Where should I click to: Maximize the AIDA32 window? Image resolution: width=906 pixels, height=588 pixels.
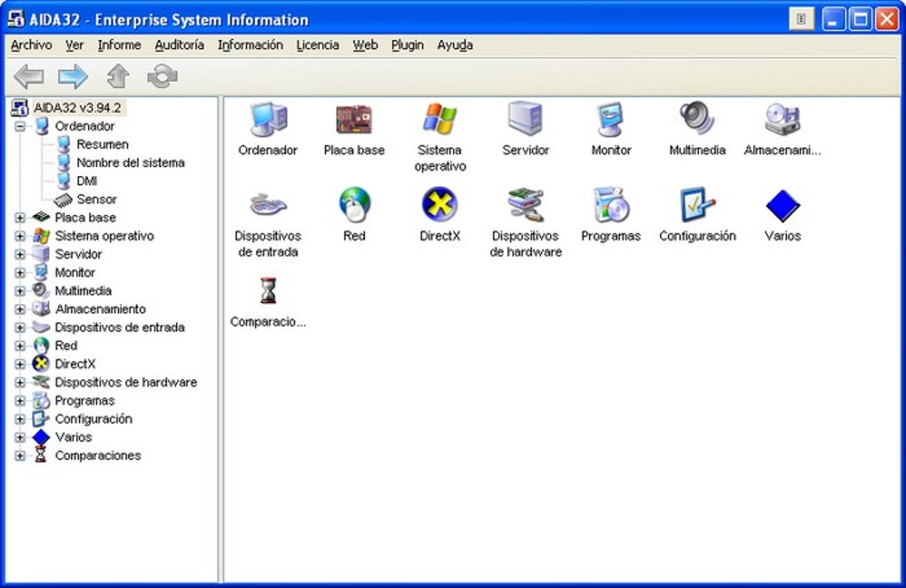coord(861,19)
